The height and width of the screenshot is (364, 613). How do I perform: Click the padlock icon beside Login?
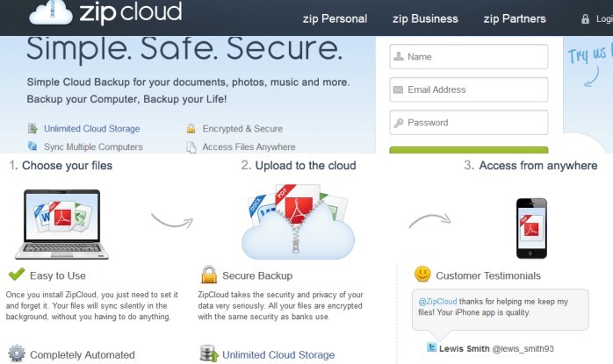pyautogui.click(x=585, y=18)
